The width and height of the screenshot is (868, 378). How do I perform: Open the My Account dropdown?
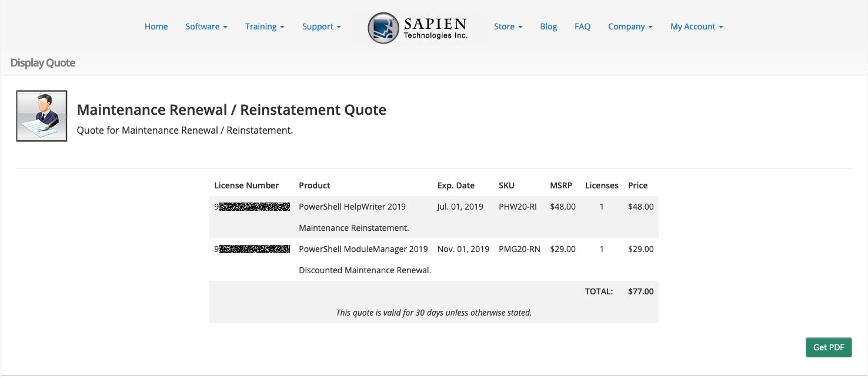tap(697, 26)
